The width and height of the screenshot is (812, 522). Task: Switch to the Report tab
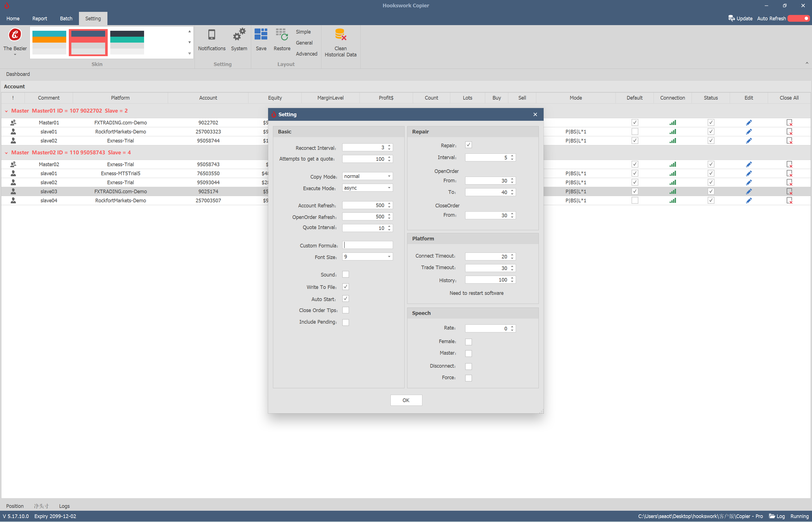(x=40, y=19)
